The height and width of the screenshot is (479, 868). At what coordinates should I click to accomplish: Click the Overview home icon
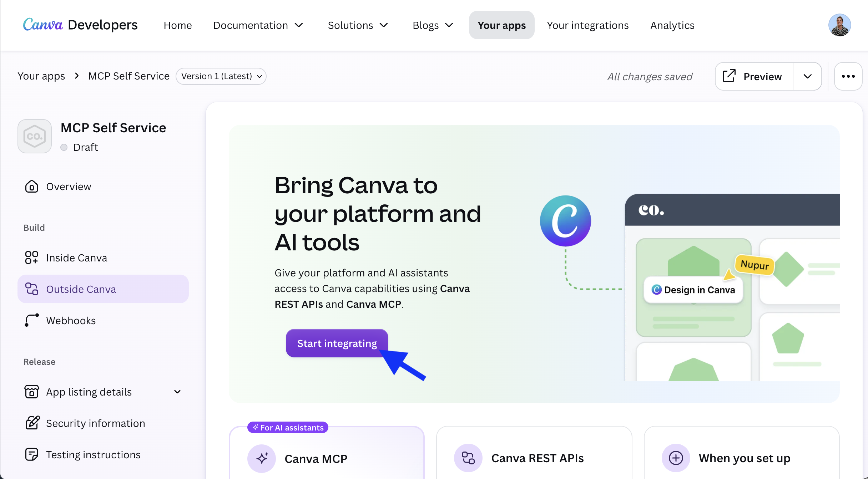click(31, 187)
